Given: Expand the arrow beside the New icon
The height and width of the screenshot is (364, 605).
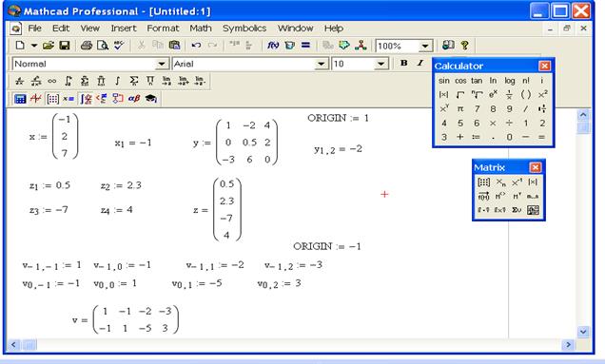Looking at the screenshot, I should 34,46.
